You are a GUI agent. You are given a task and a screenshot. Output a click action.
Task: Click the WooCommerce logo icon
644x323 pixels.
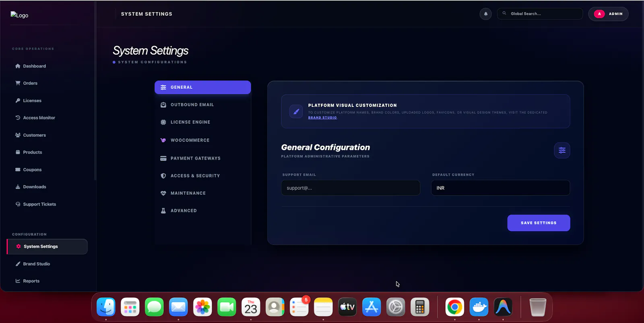pos(163,140)
